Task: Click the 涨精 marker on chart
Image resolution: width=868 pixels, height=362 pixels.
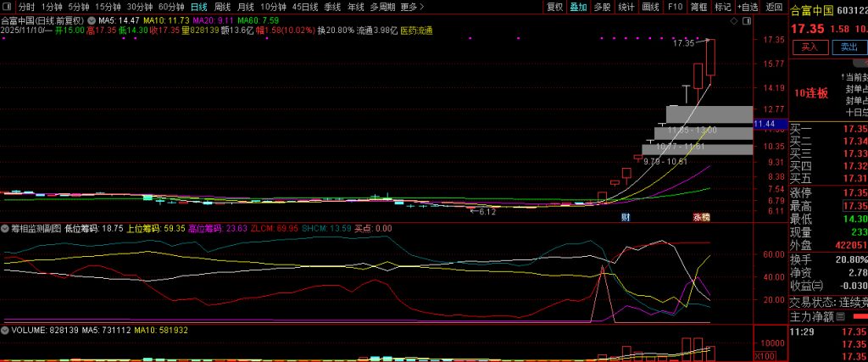Action: 701,217
